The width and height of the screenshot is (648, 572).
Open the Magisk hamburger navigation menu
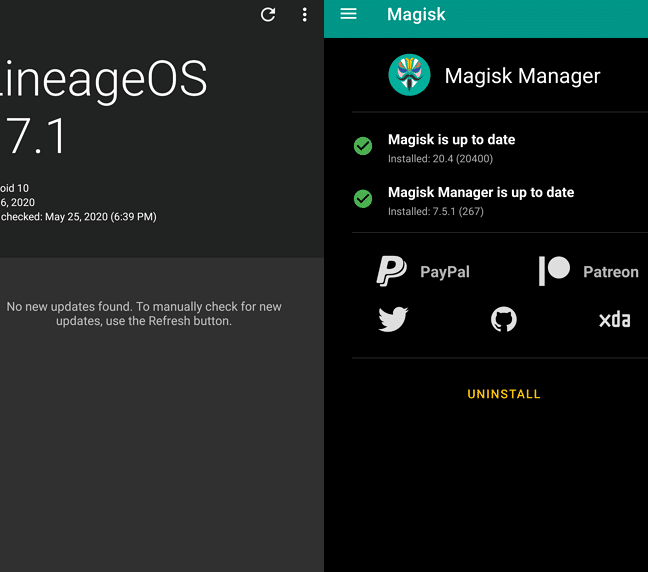pos(348,14)
